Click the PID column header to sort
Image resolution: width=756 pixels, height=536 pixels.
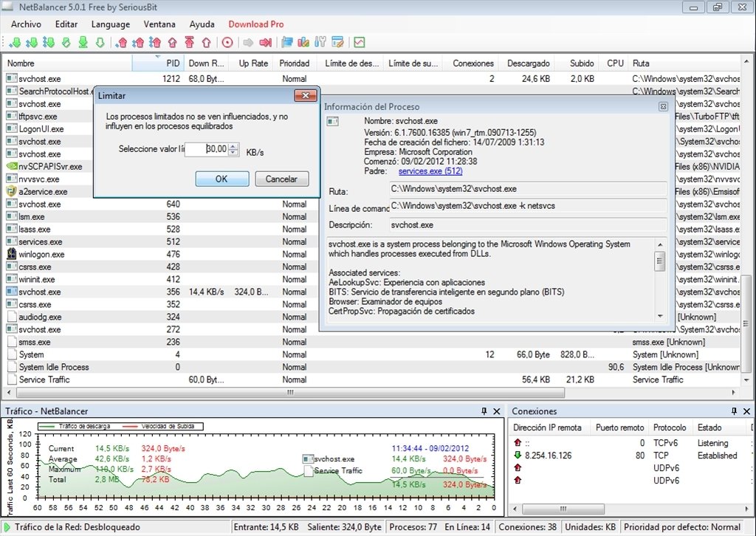pyautogui.click(x=158, y=63)
